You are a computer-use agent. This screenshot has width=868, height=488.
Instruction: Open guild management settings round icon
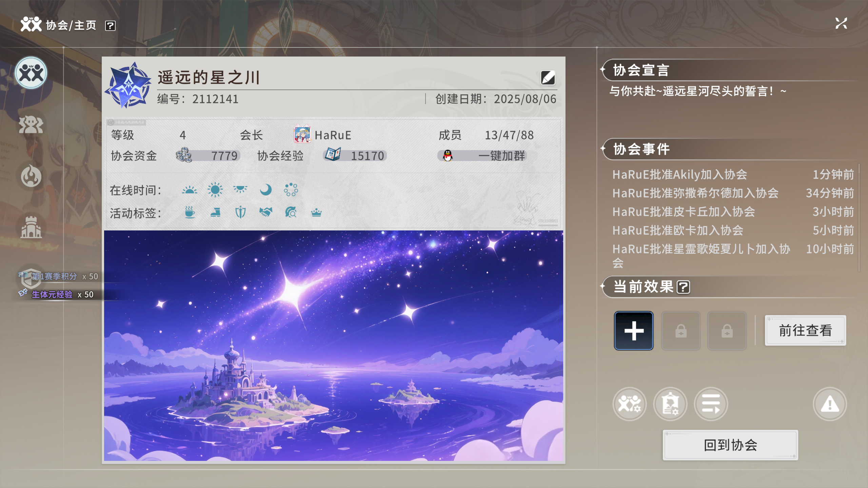[629, 404]
